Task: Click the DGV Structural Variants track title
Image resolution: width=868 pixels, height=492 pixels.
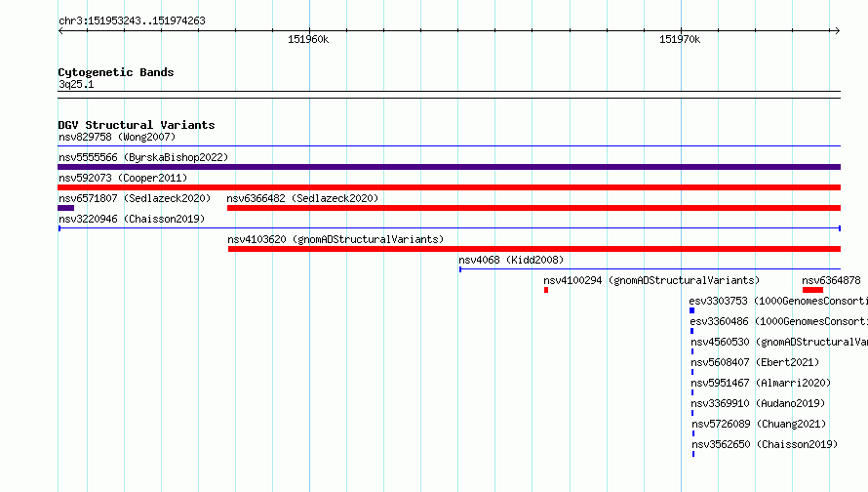Action: point(137,125)
